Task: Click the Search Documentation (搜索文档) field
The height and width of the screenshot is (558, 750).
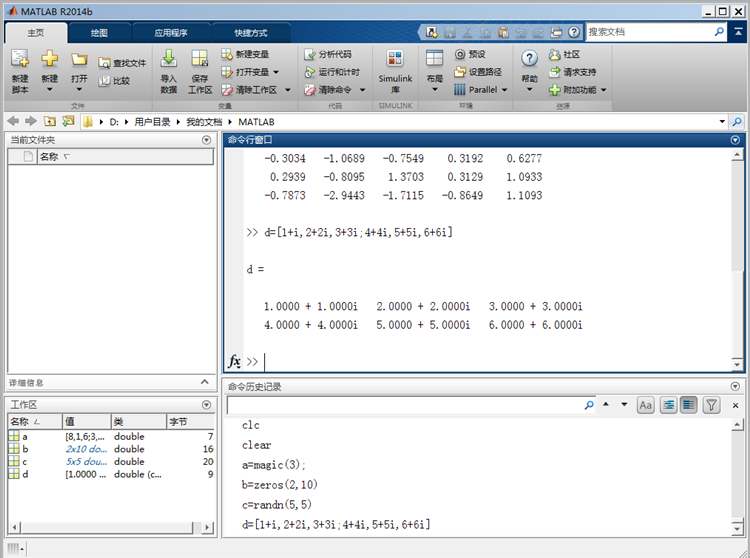Action: 648,32
